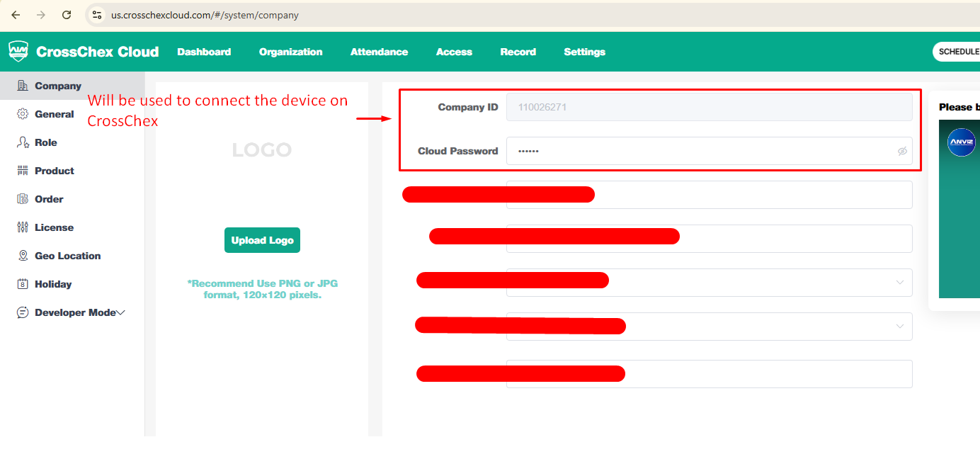This screenshot has height=459, width=980.
Task: Click into the Cloud Password field
Action: [x=701, y=151]
